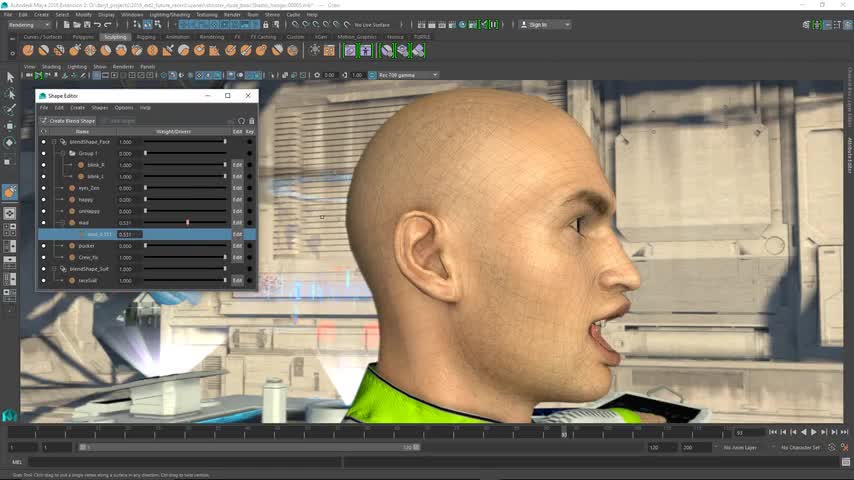Select the arrow Select tool in the toolbox
The width and height of the screenshot is (854, 480).
(x=10, y=76)
